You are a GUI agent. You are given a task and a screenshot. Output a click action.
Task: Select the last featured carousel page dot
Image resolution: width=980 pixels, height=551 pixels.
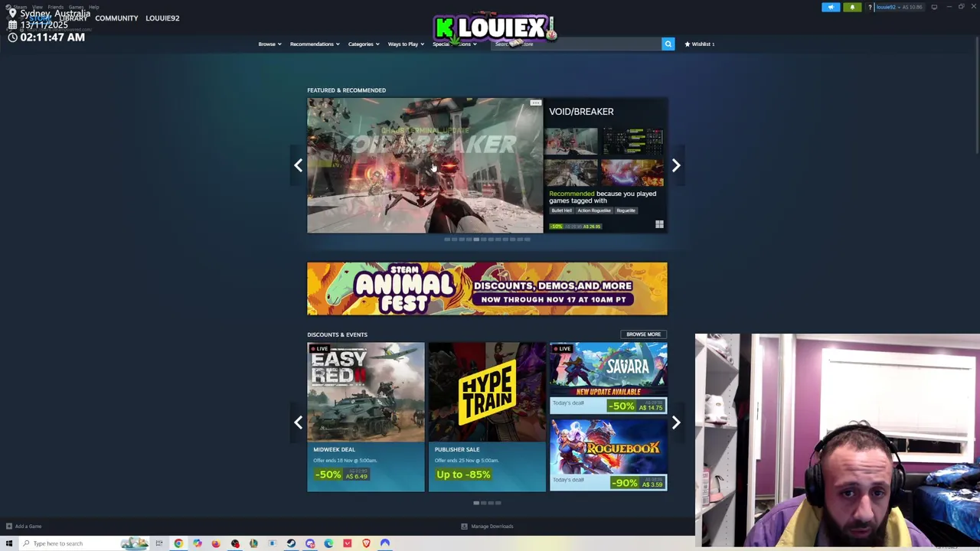(527, 240)
